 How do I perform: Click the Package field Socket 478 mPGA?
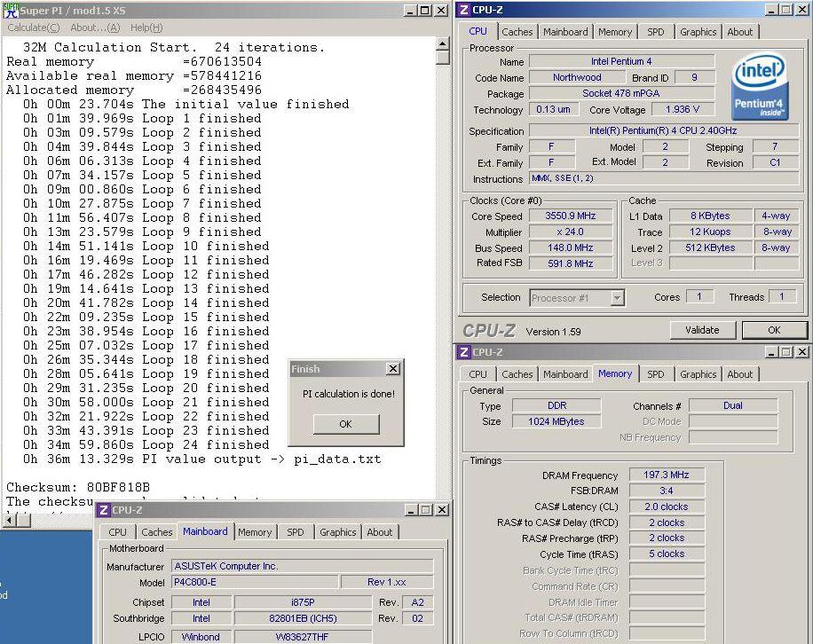coord(621,93)
